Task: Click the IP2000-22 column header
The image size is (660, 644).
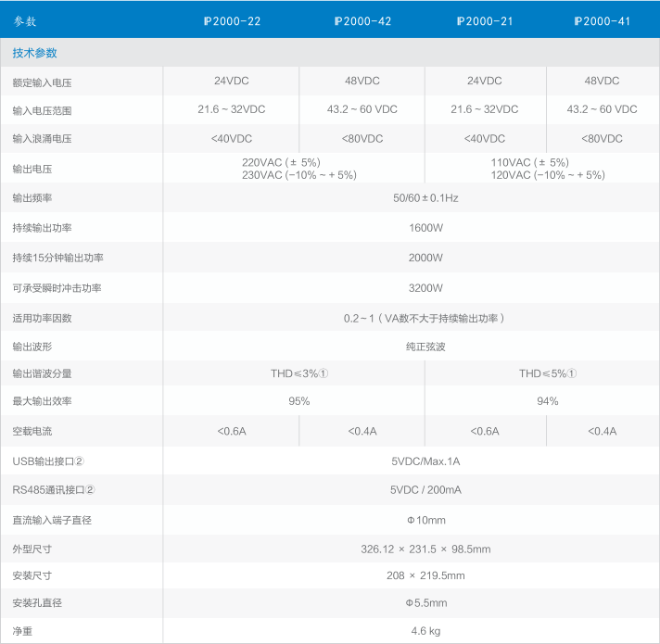Action: pyautogui.click(x=232, y=20)
